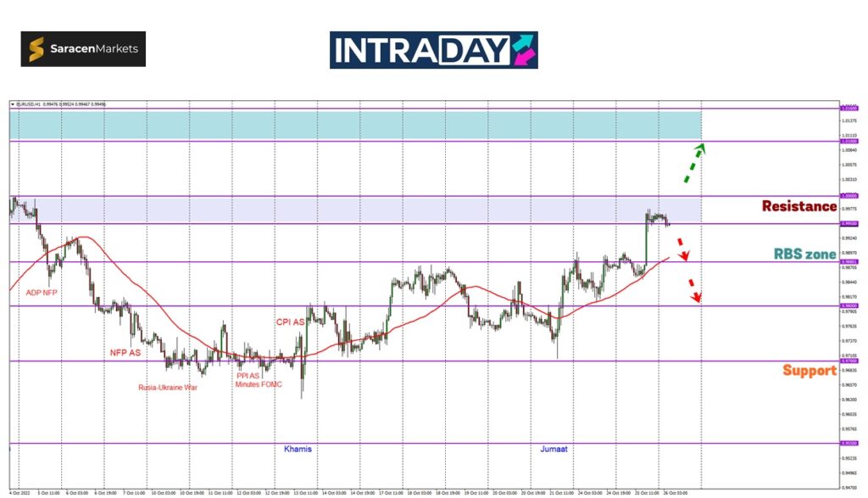
Task: Expand the EURUSD,H1 chart symbol triangle
Action: (13, 105)
